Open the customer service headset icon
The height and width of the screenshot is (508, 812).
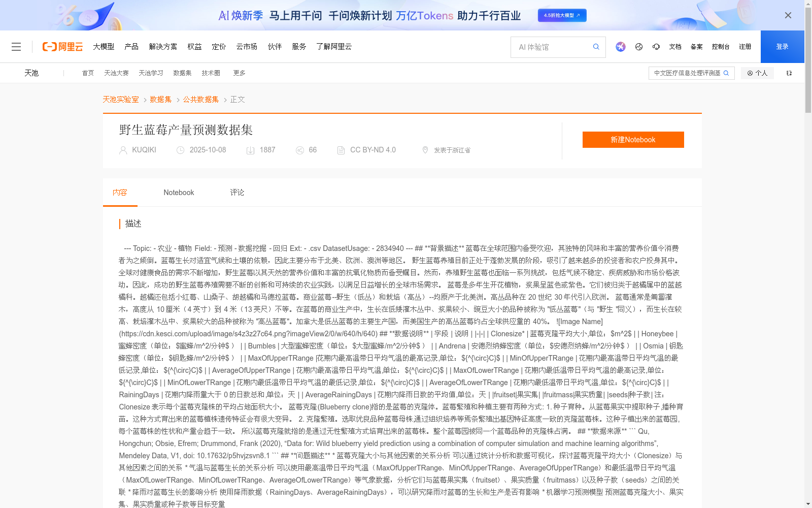tap(656, 47)
